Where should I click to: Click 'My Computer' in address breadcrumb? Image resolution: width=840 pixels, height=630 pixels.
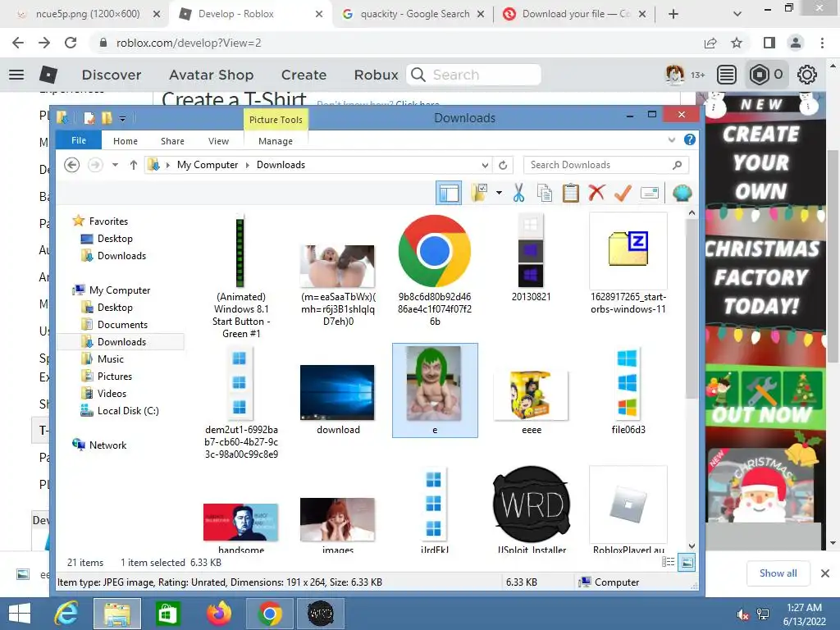click(208, 165)
